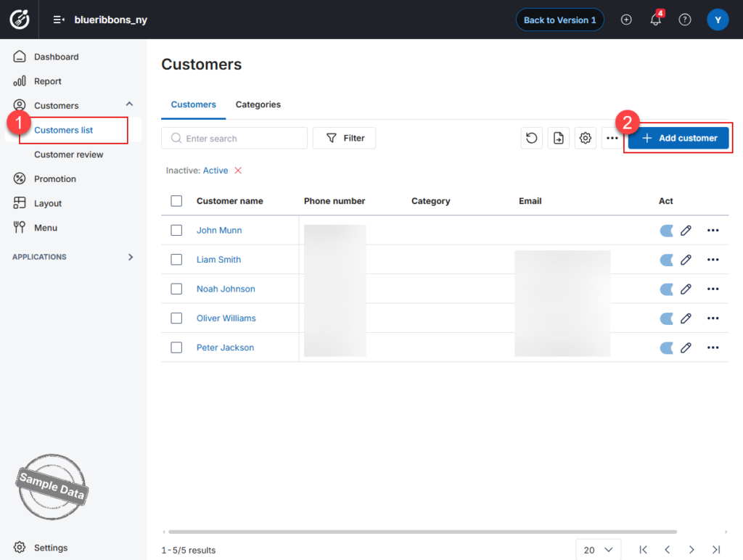The height and width of the screenshot is (560, 743).
Task: Click the Add customer button
Action: [x=678, y=138]
